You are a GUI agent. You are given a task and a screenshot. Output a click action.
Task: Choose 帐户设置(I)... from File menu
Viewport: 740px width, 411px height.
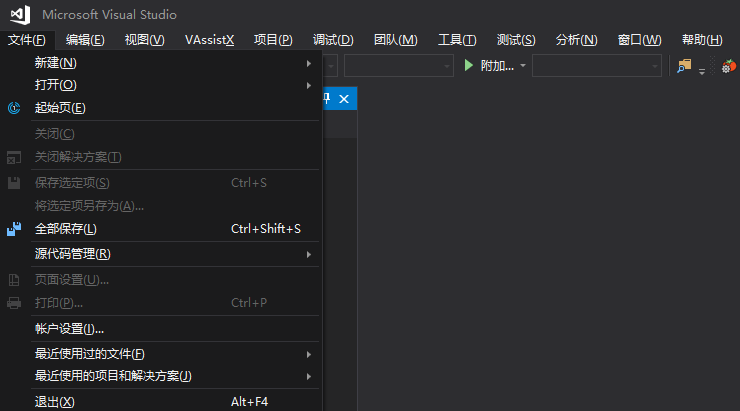(70, 328)
